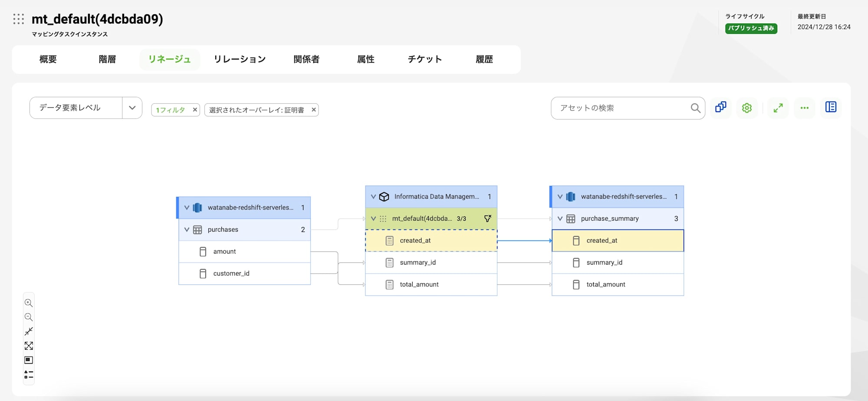Click the fit-to-screen expand icon

click(29, 346)
